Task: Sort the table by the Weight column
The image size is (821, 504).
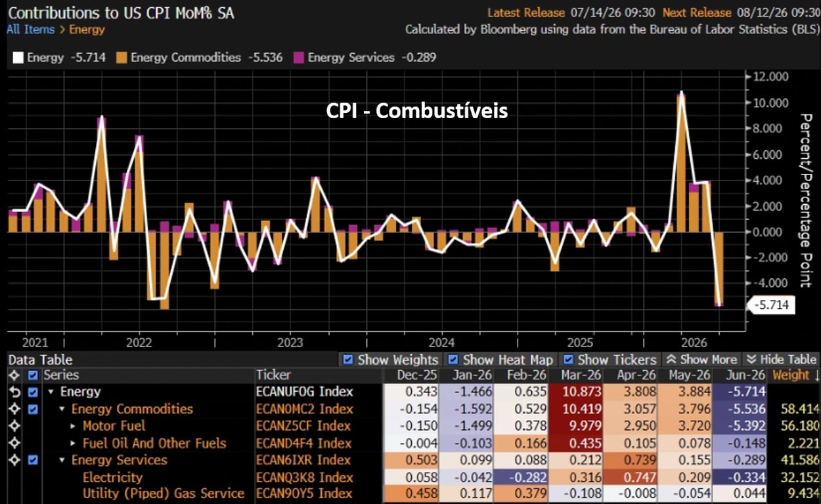Action: point(795,375)
